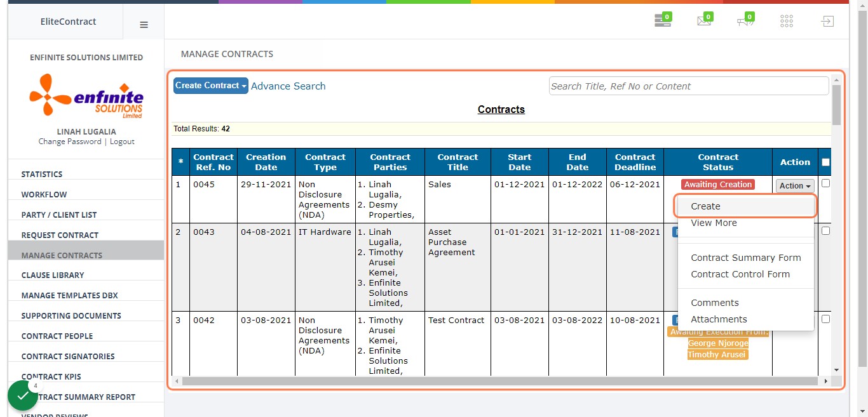Open MANAGE TEMPLATES DBX in sidebar
This screenshot has width=868, height=417.
tap(69, 295)
